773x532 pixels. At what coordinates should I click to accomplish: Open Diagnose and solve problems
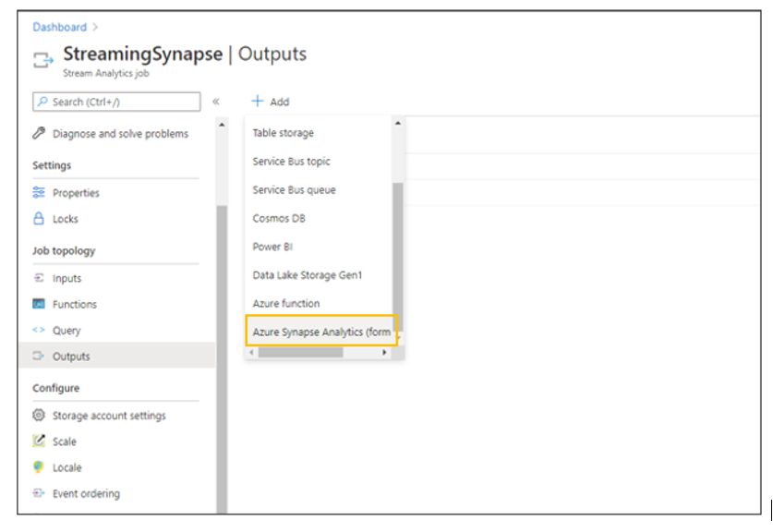click(x=120, y=134)
